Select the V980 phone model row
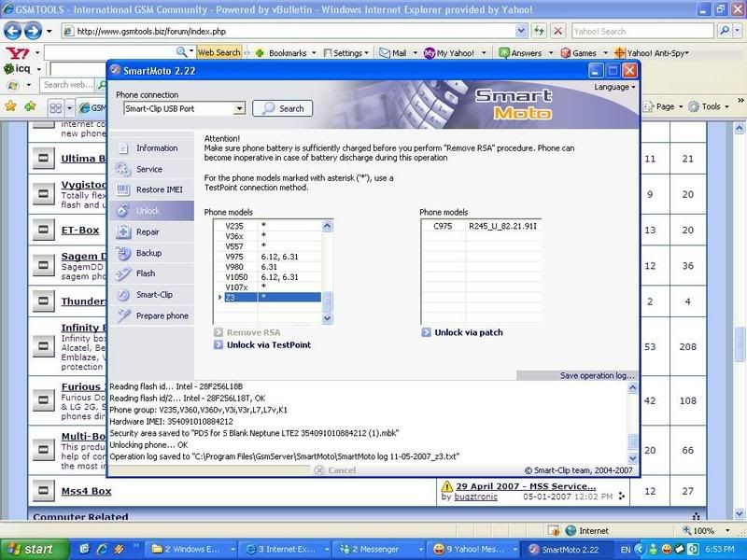 267,267
